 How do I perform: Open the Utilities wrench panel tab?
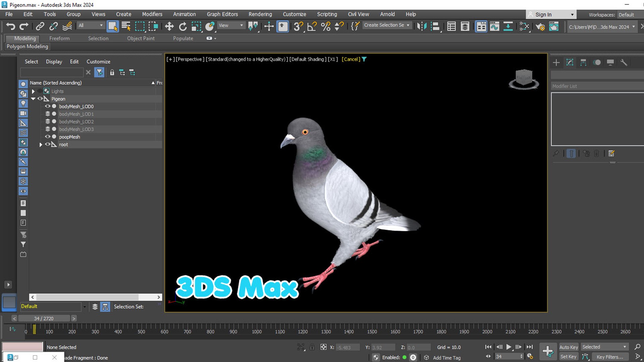pos(624,62)
